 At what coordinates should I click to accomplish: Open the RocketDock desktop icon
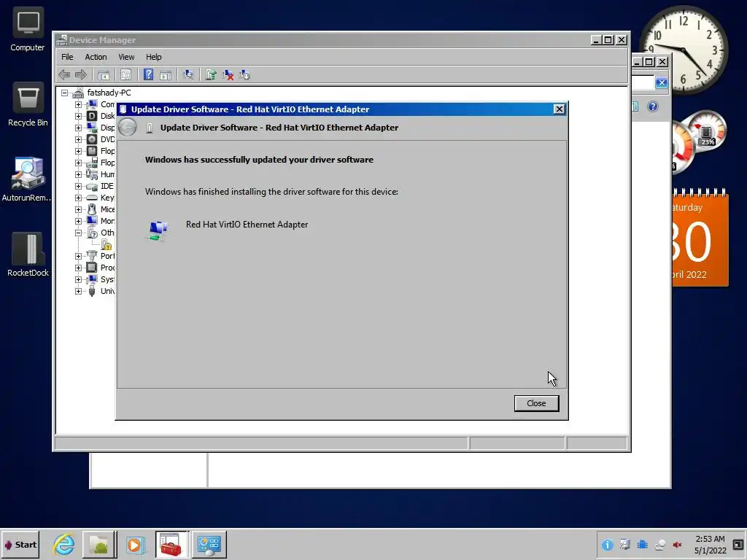(x=28, y=254)
